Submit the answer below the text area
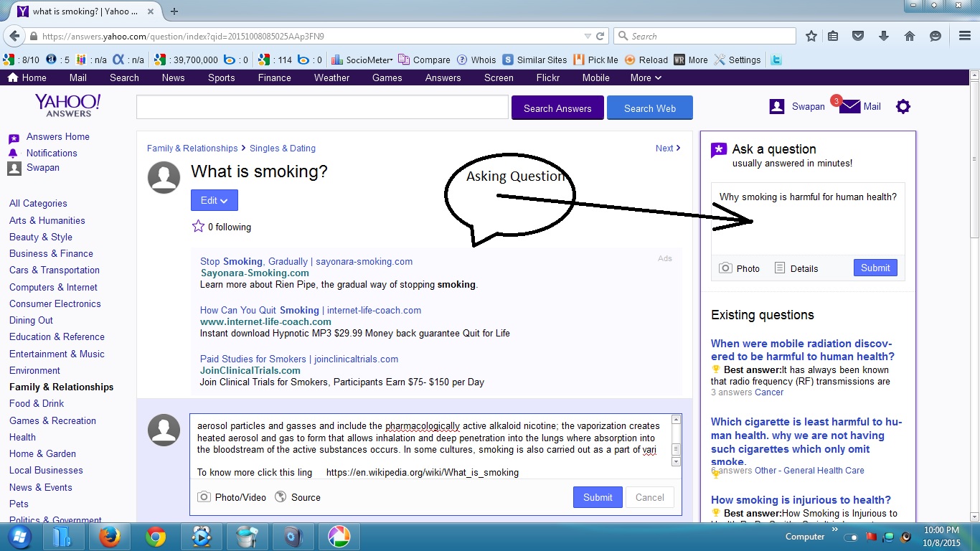The image size is (980, 551). 598,497
